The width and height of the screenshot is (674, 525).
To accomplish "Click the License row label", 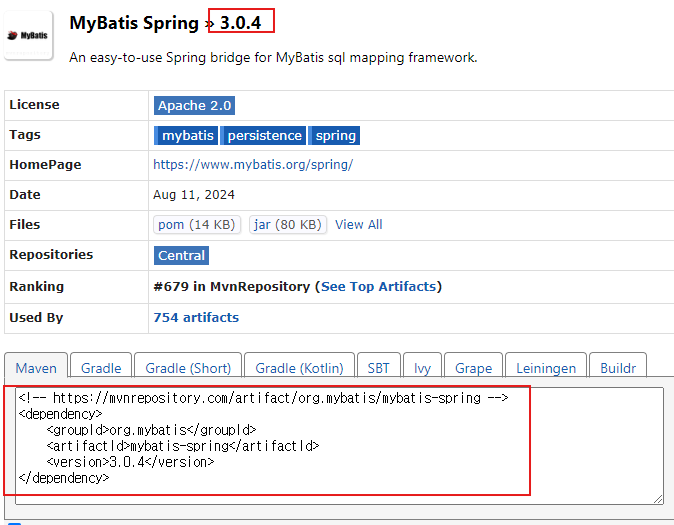I will (x=34, y=104).
